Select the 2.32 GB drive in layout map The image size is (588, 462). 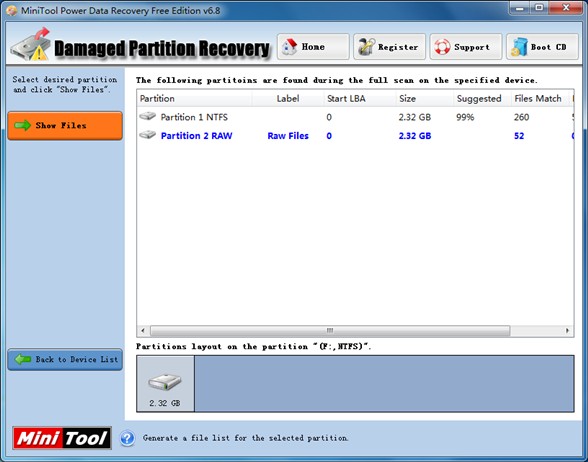tap(165, 384)
